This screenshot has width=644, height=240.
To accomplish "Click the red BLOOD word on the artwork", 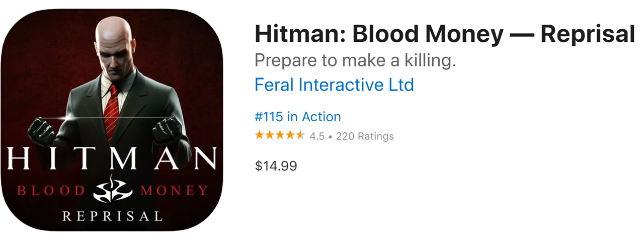I will coord(51,190).
